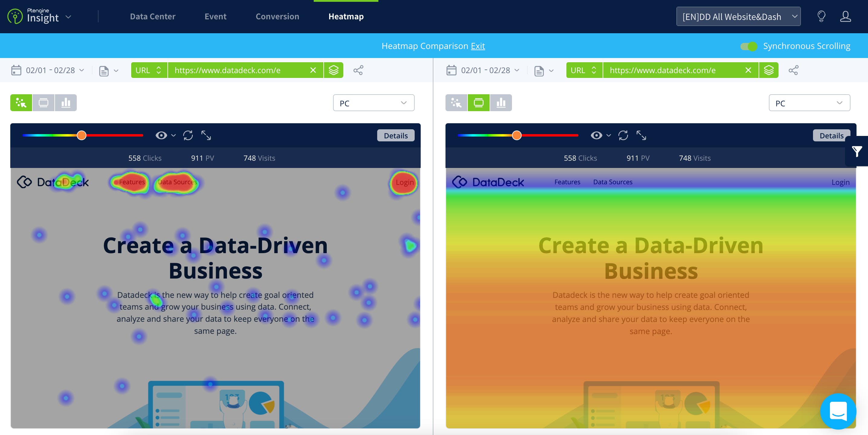
Task: Open page analysis bar chart in right panel
Action: click(501, 103)
